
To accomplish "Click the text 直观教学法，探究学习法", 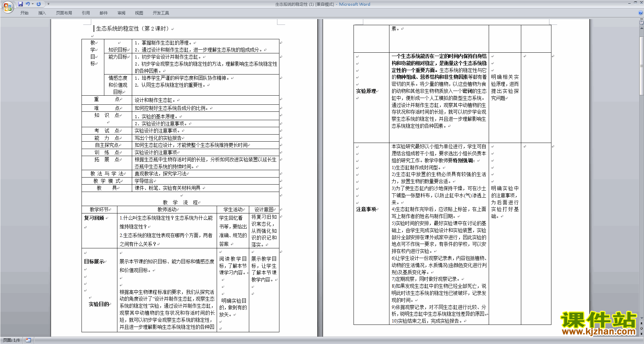I will point(160,174).
